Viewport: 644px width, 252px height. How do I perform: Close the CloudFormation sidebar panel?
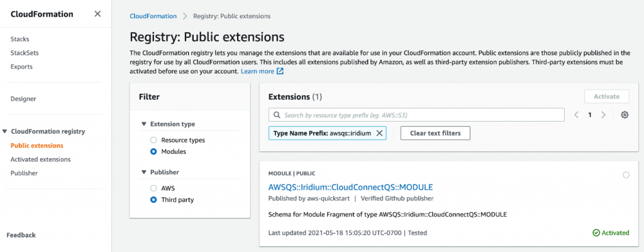(97, 14)
